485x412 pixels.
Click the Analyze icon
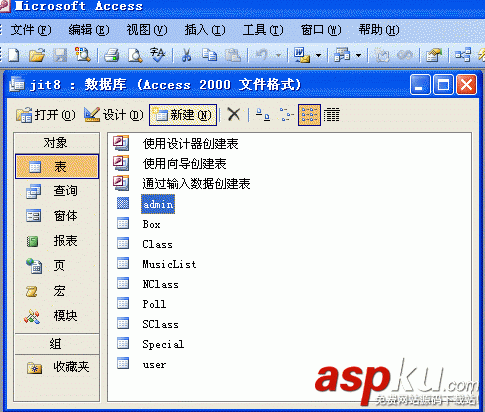click(x=342, y=55)
